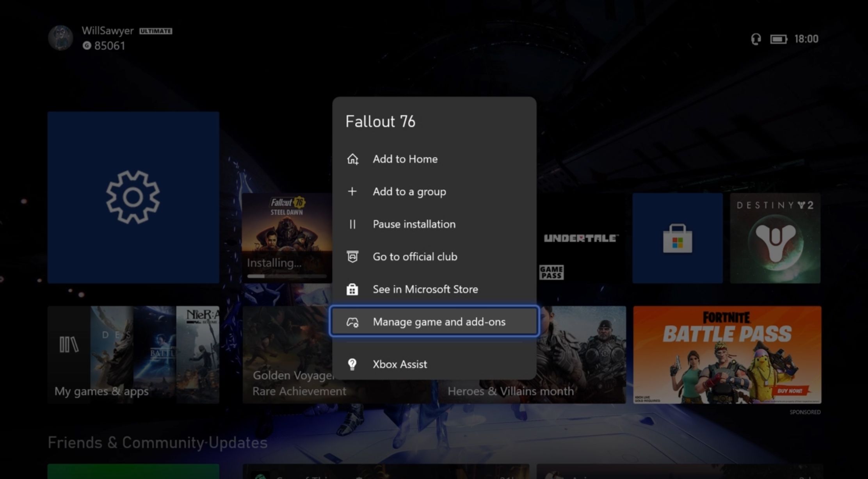Open the WillSawyer profile avatar
Viewport: 868px width, 479px height.
click(x=60, y=38)
